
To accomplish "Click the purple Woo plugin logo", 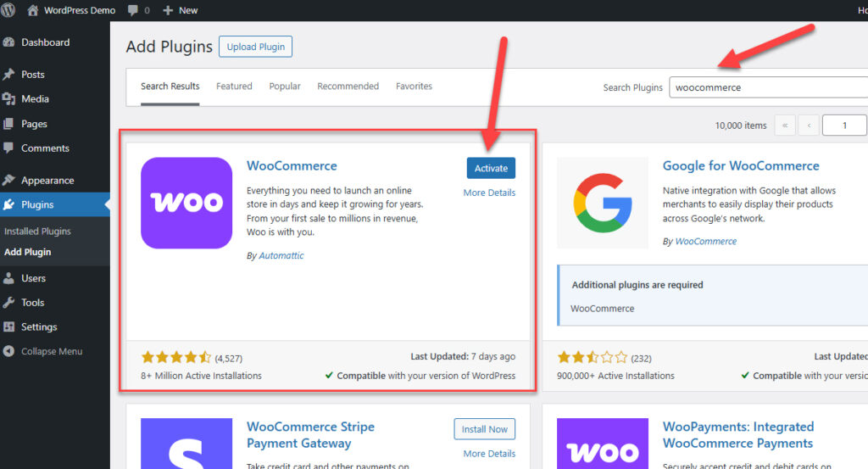I will [186, 203].
